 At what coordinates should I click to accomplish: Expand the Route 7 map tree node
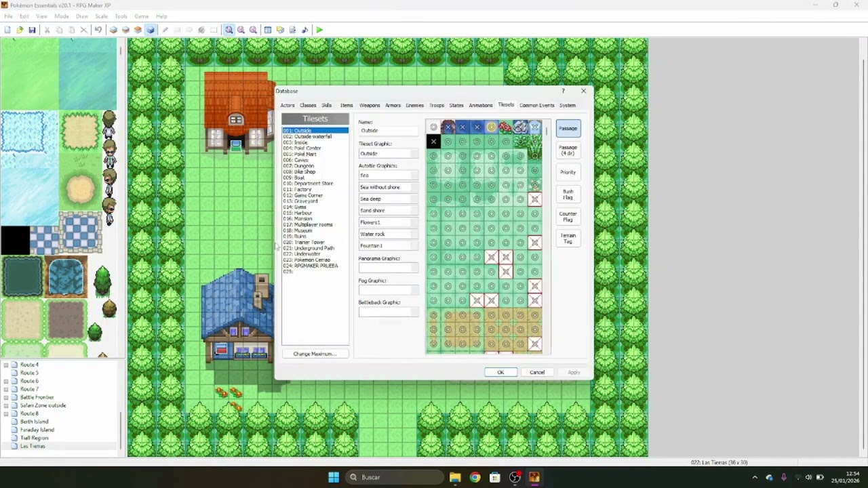(x=6, y=389)
